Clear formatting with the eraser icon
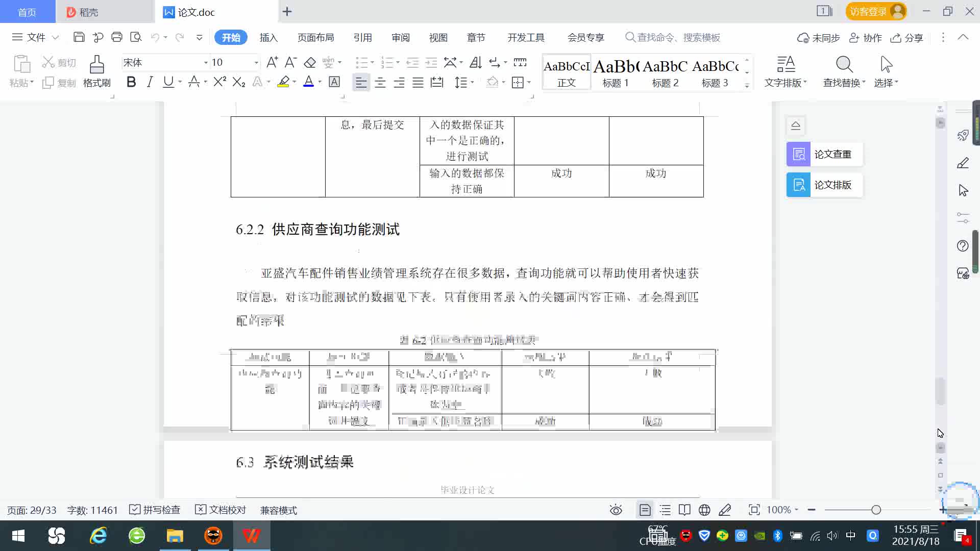 [x=310, y=62]
